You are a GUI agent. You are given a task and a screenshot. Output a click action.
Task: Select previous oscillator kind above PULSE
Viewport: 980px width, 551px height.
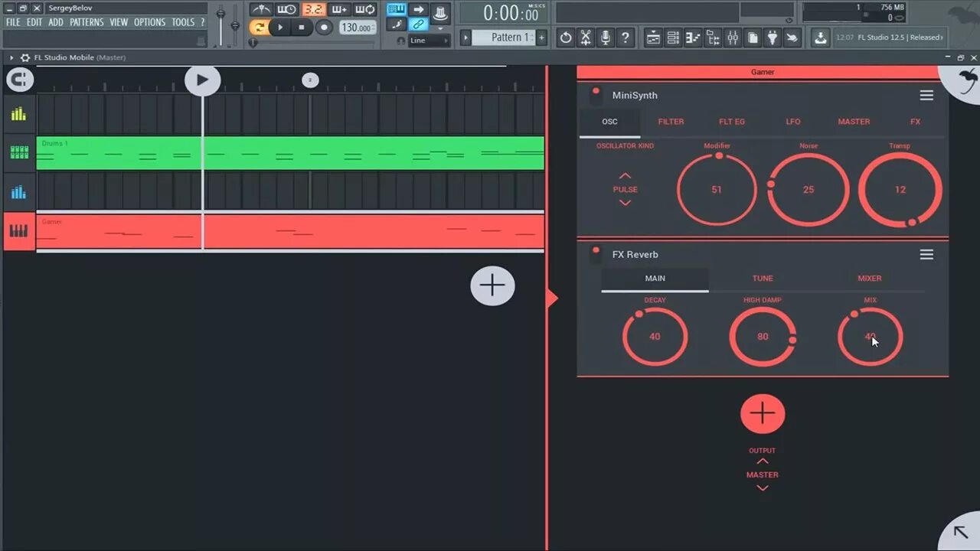[625, 176]
